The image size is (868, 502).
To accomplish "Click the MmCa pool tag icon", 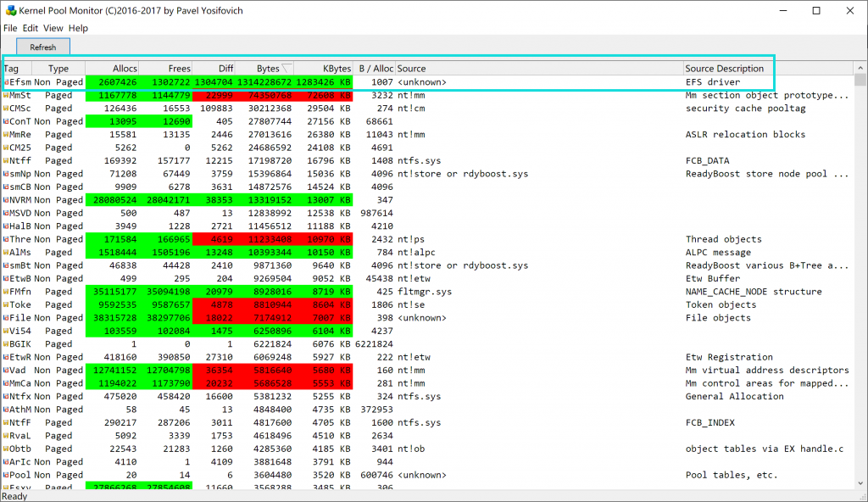I will (x=6, y=383).
